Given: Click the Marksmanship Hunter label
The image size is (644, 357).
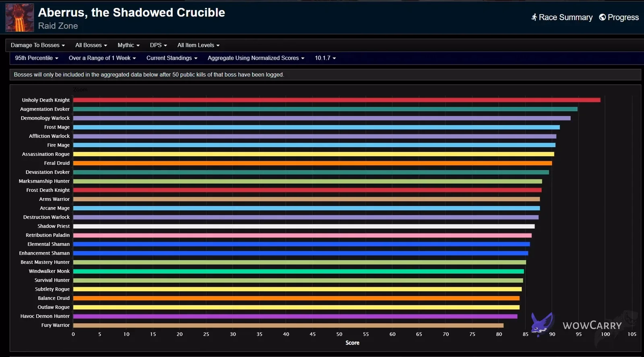Looking at the screenshot, I should (x=44, y=181).
